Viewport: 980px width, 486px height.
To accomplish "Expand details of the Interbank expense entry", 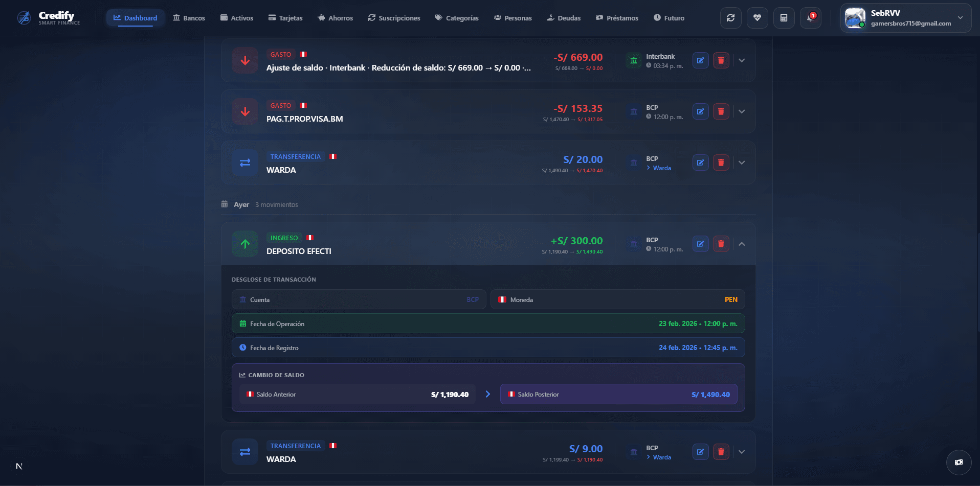I will [742, 60].
